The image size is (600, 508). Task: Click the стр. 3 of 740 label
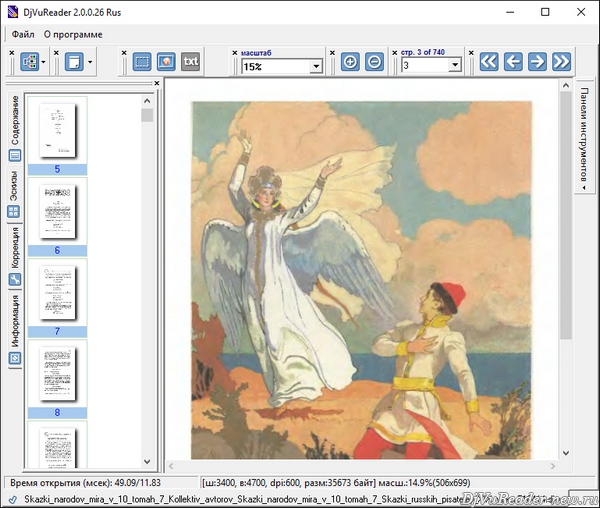pyautogui.click(x=423, y=52)
